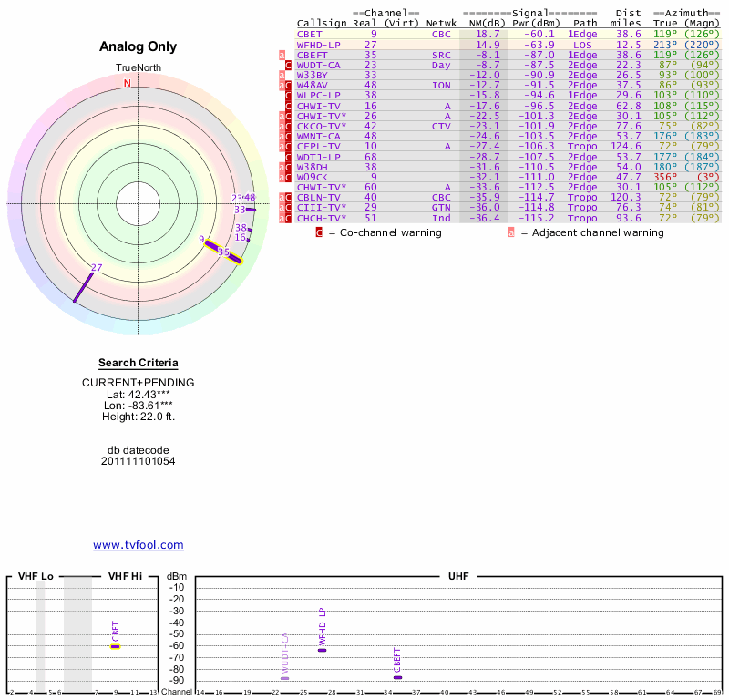Screen dimensions: 729x700
Task: Click the co-channel warning icon beside WLPC-LP
Action: click(288, 96)
